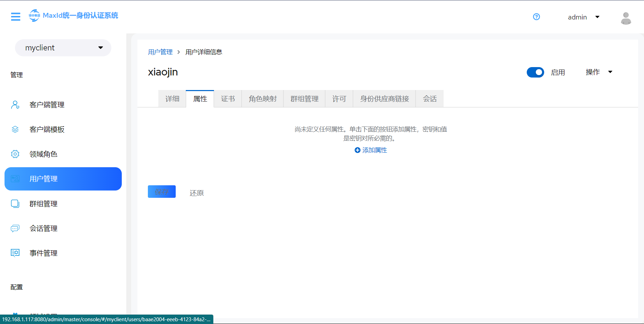Open the 群组管理 tab
644x324 pixels.
(304, 99)
